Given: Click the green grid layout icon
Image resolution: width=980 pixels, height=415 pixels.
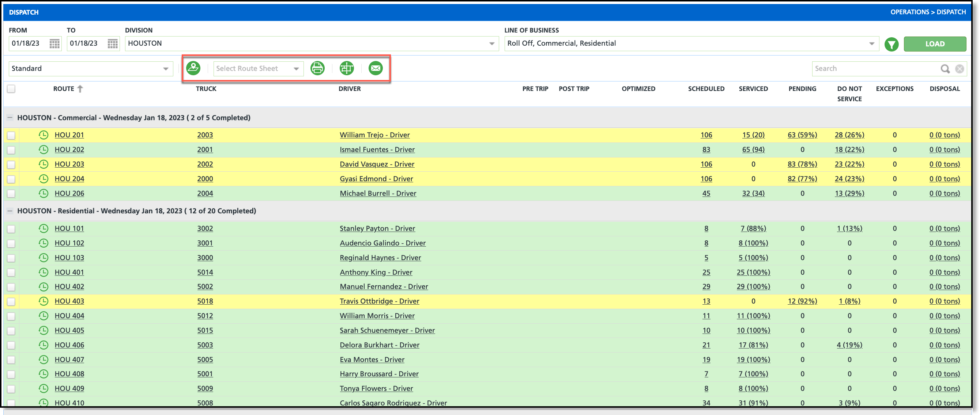Looking at the screenshot, I should pos(347,68).
